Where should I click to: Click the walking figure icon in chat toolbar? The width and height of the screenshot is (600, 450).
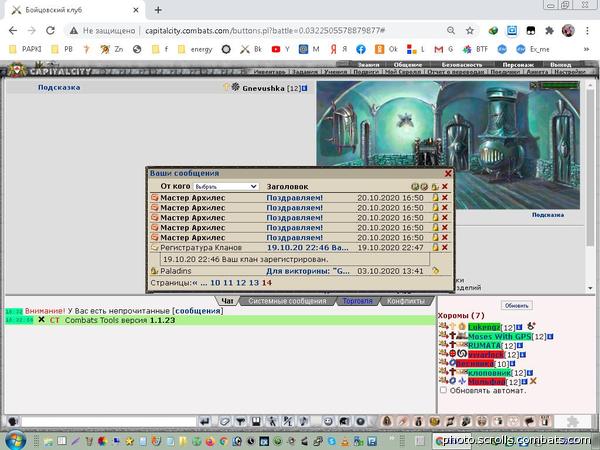pyautogui.click(x=272, y=422)
